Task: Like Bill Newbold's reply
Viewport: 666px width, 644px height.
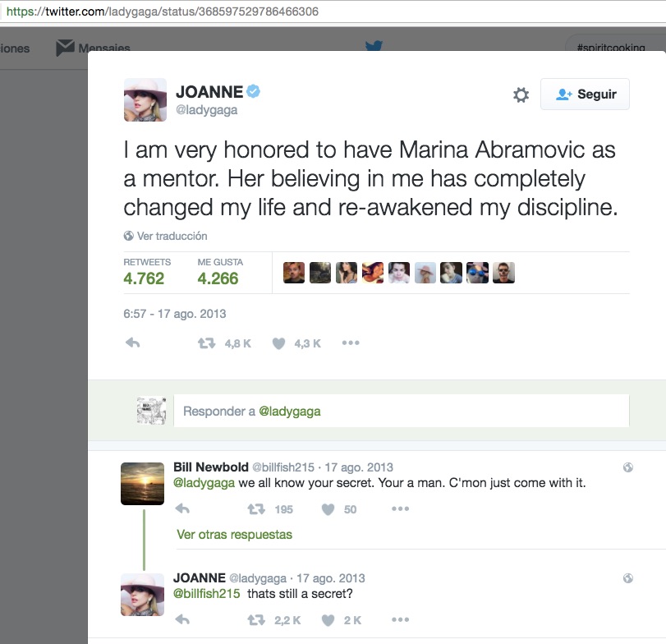Action: coord(328,509)
